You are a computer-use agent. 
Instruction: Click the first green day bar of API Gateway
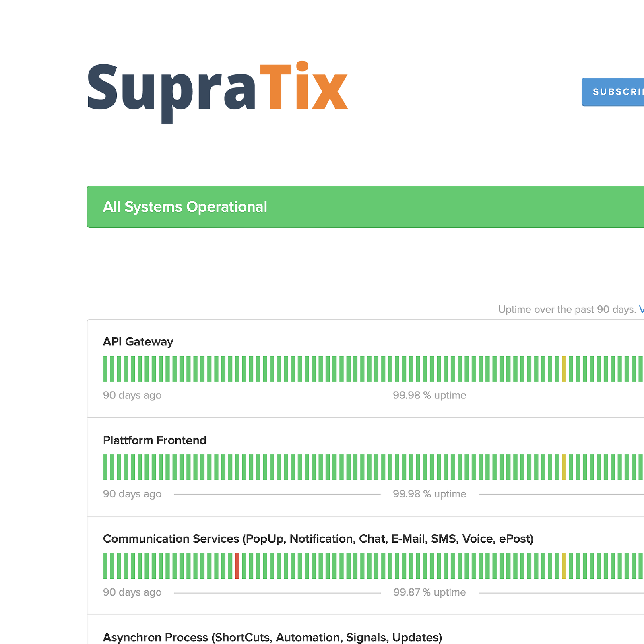(105, 369)
